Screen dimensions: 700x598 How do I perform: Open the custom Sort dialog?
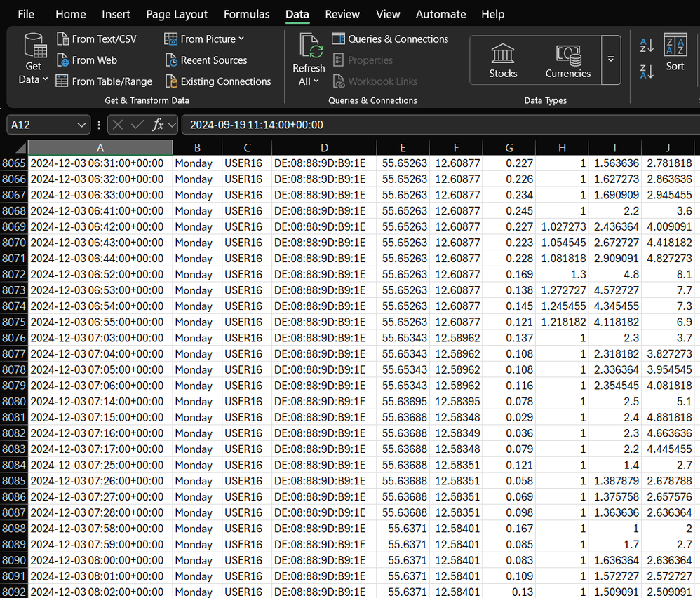675,53
